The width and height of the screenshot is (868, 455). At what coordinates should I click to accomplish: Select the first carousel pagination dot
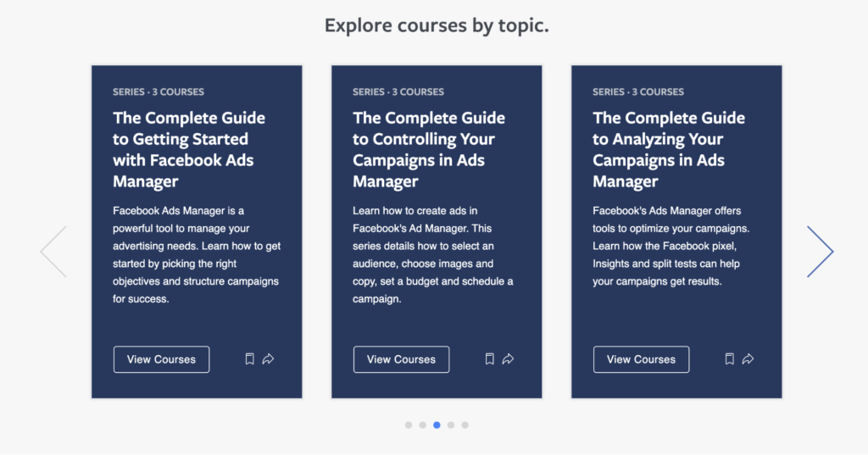(409, 425)
